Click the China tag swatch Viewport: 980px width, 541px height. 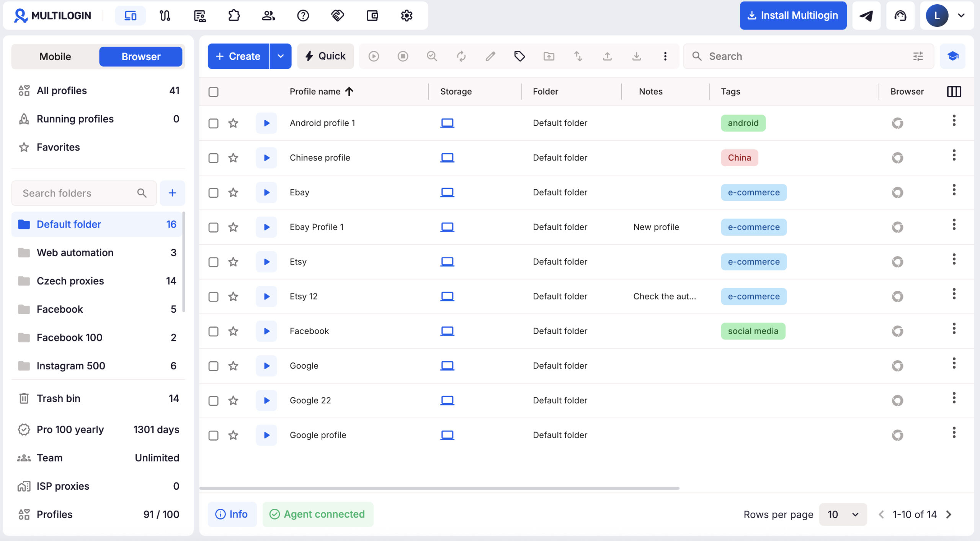click(739, 158)
